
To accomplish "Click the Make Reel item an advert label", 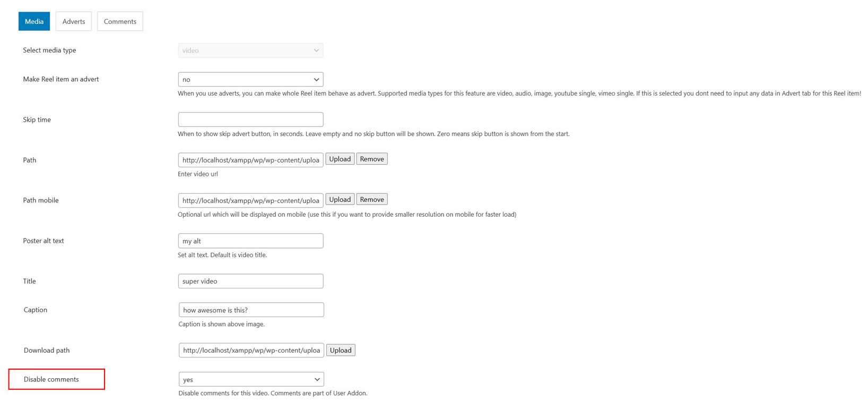I will tap(61, 79).
